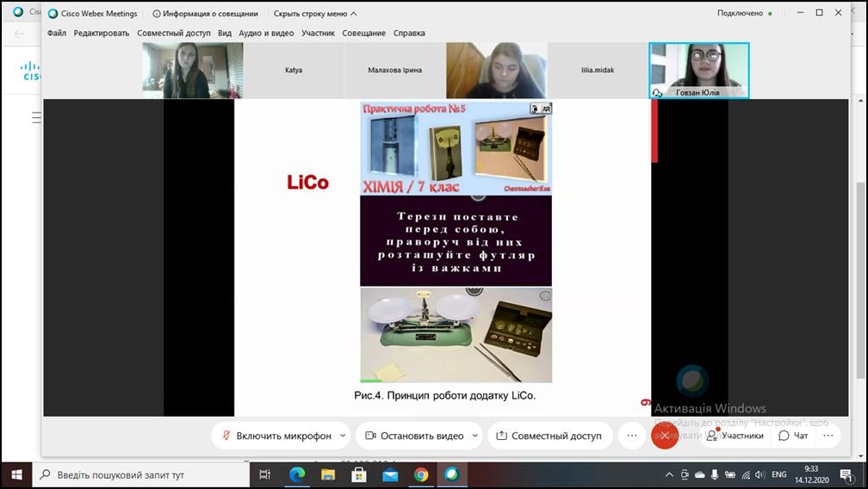Toggle Включить микрофон to unmute

point(276,436)
